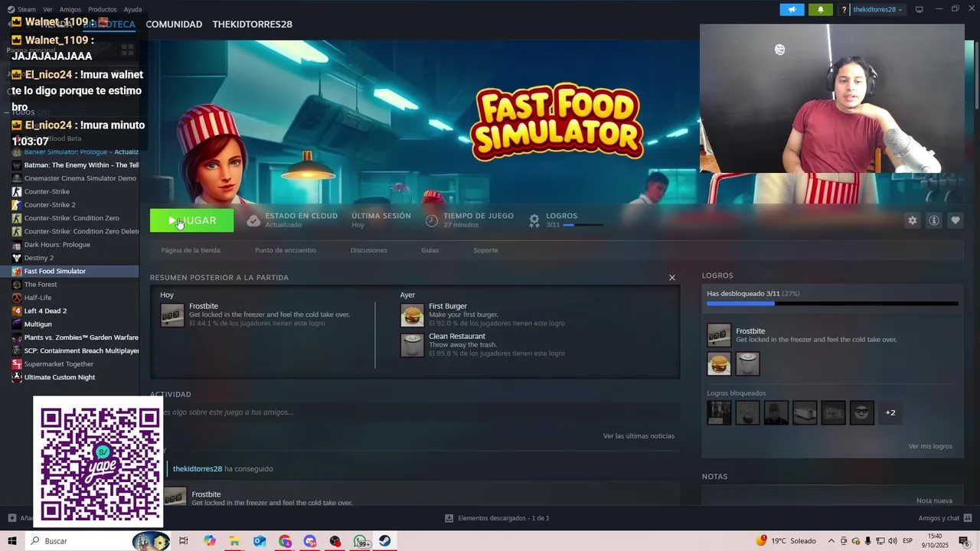980x551 pixels.
Task: Open File Explorer from the taskbar
Action: tap(234, 541)
